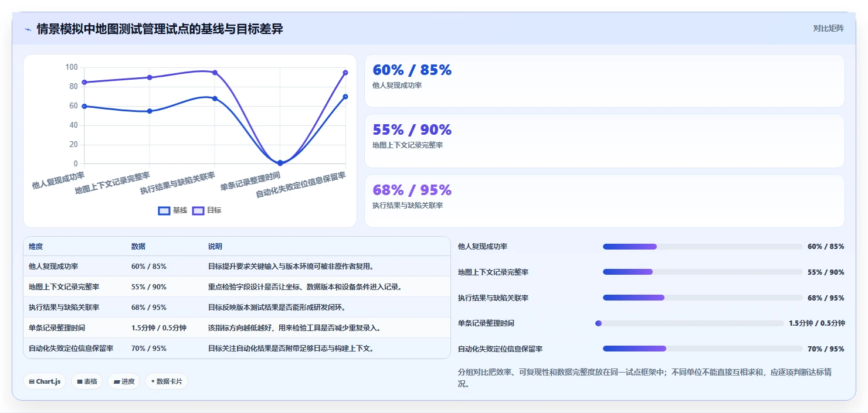Click 执行结果与缺陷关联率 caption in third stat card

[x=408, y=205]
